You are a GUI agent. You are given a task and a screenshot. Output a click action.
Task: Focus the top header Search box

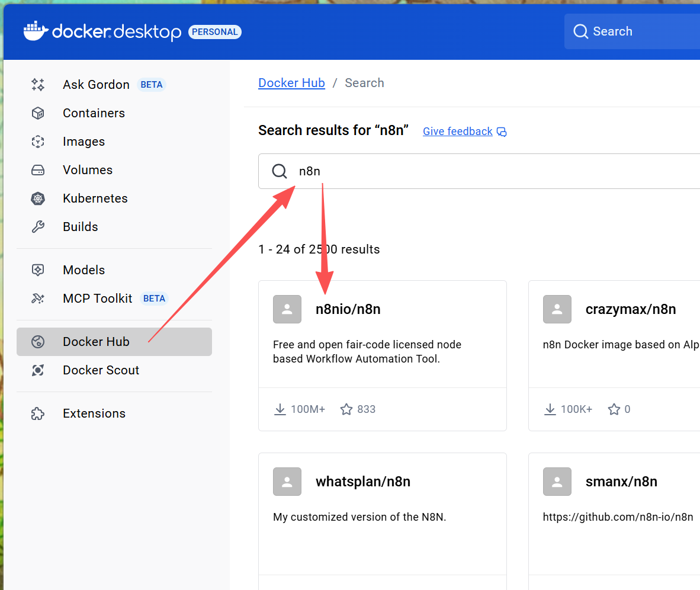point(632,31)
